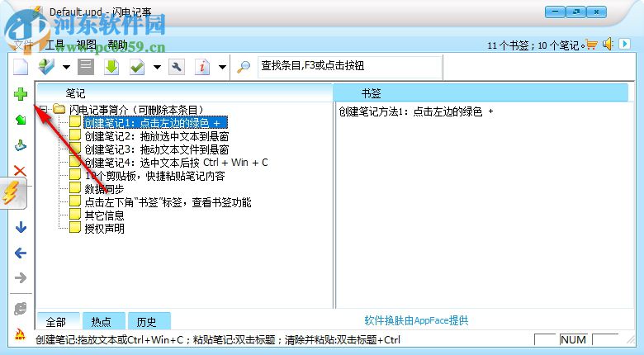Select note 其它信息
The height and width of the screenshot is (355, 644).
click(104, 215)
